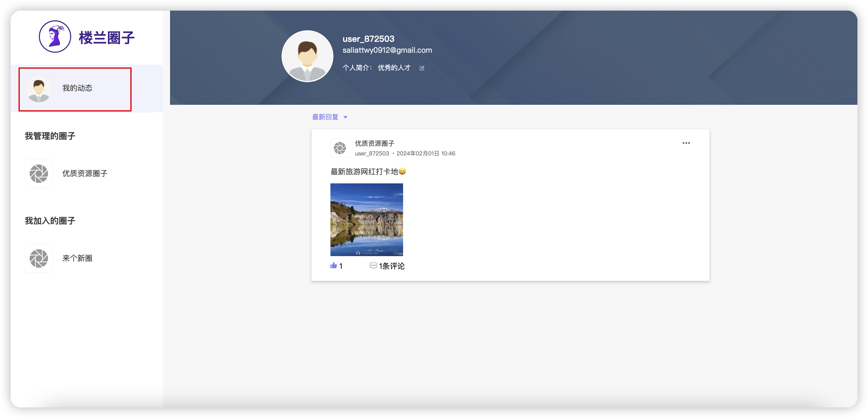Click the 优质资源圈子 sidebar circle icon
This screenshot has height=418, width=868.
click(39, 174)
